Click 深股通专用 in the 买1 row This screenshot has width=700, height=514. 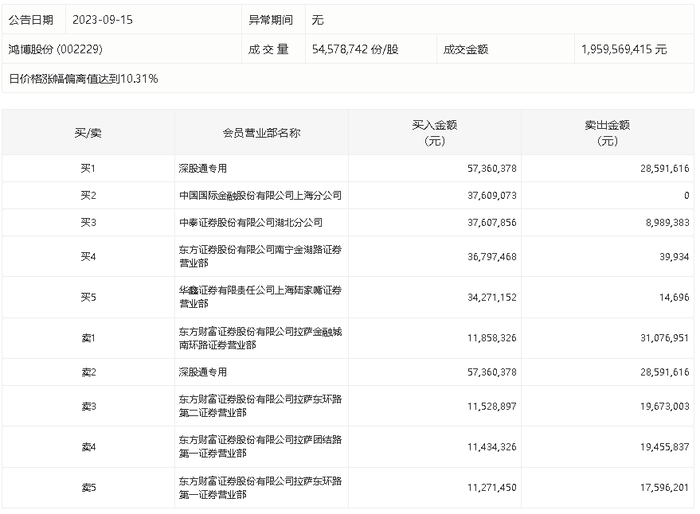[203, 168]
